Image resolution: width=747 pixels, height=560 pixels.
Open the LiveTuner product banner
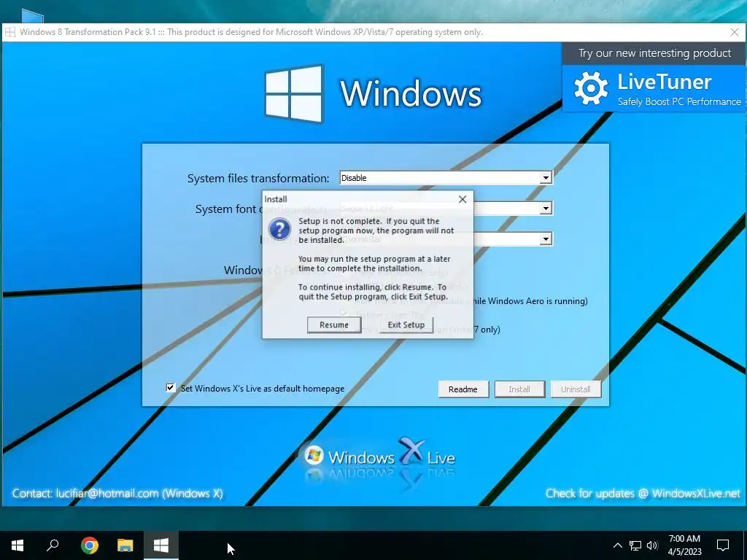point(654,88)
